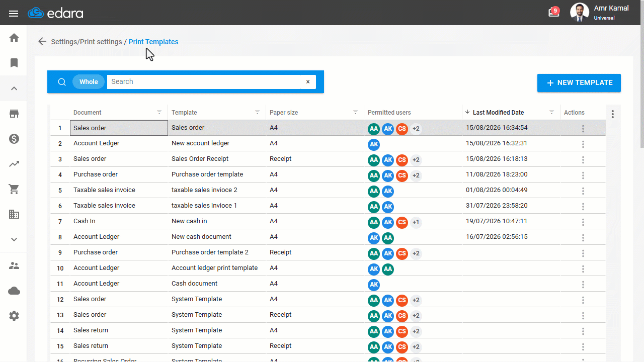Open the trending reports sidebar icon

coord(14,164)
